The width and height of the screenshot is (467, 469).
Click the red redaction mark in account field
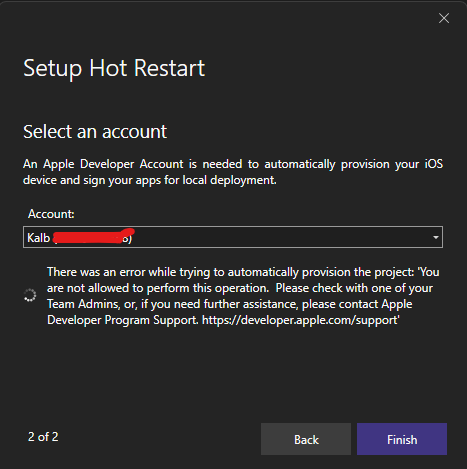[93, 236]
